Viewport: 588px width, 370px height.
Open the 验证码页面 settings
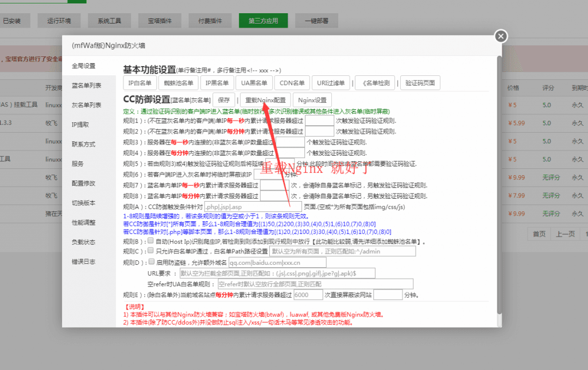tap(420, 83)
